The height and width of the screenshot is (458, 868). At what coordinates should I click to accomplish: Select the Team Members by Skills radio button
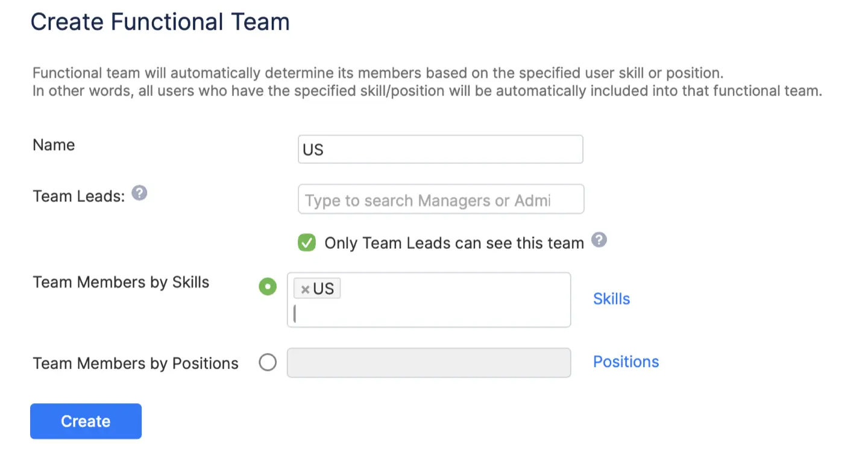pos(268,287)
